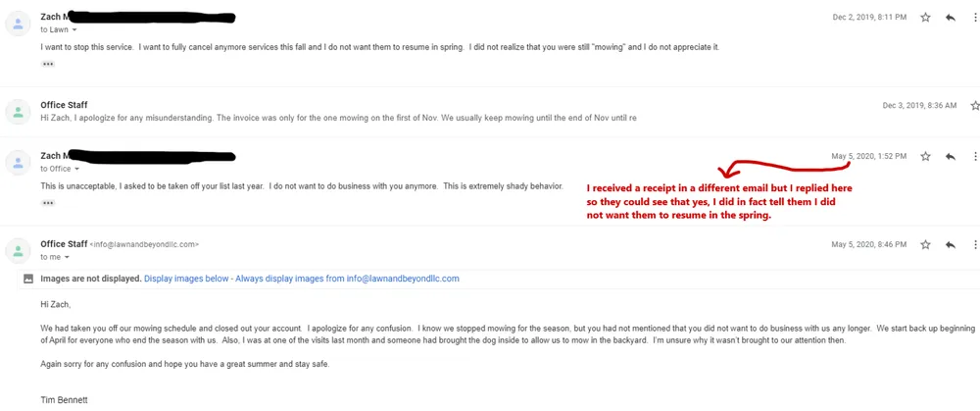Show trimmed content in the "This is unacceptable" message
Viewport: 980px width, 411px height.
click(48, 203)
